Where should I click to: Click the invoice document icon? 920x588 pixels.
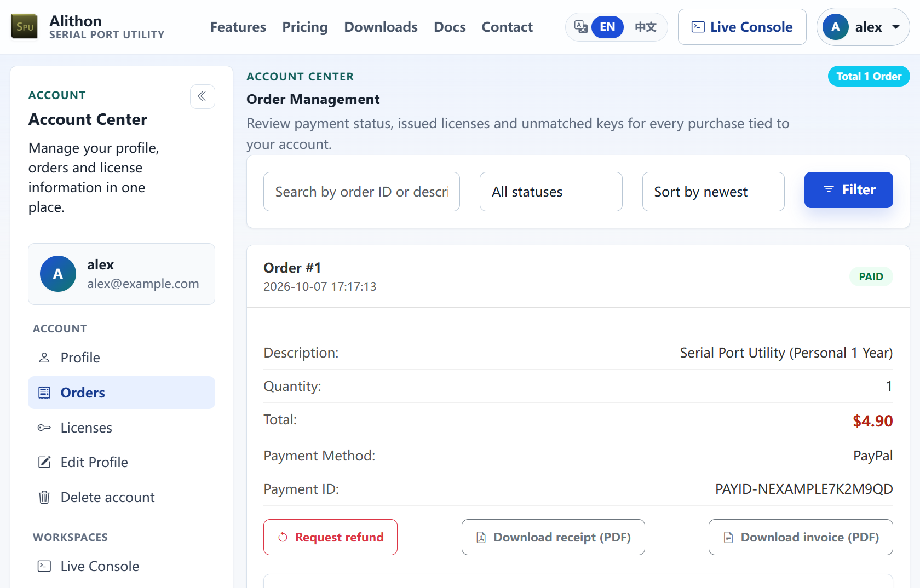click(x=728, y=538)
